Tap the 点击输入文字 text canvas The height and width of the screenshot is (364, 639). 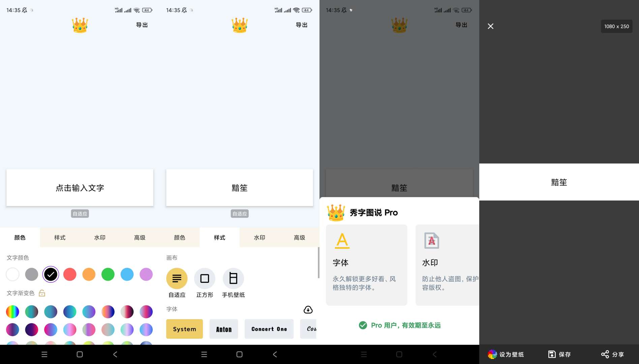point(80,188)
